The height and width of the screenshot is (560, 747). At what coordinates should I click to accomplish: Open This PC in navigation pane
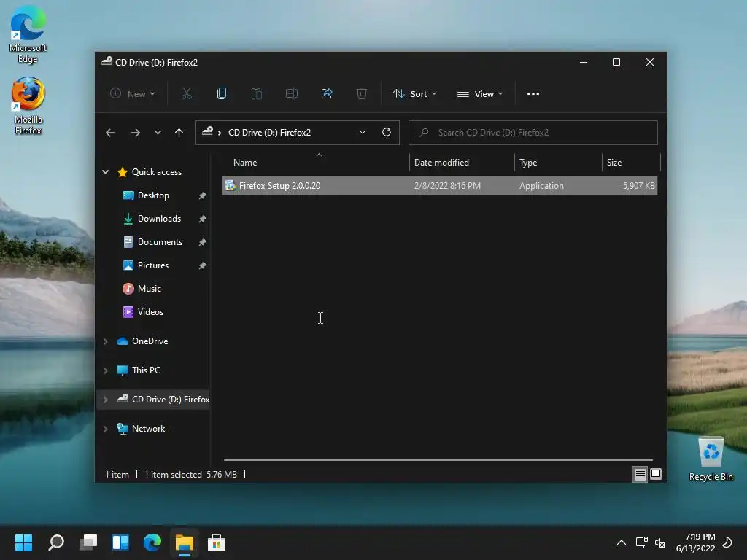click(x=146, y=370)
